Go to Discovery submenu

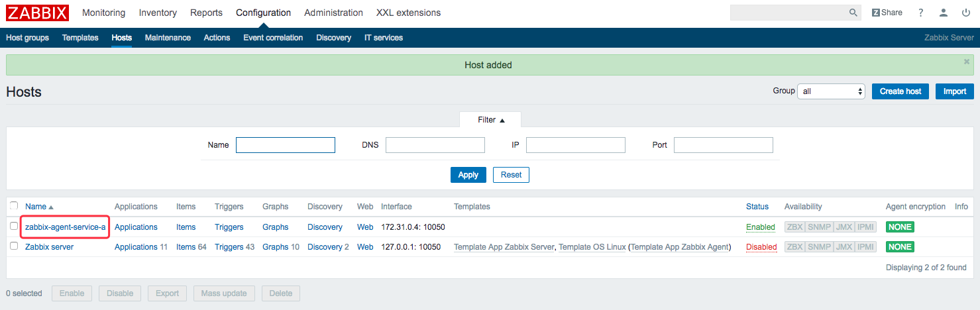pyautogui.click(x=333, y=38)
